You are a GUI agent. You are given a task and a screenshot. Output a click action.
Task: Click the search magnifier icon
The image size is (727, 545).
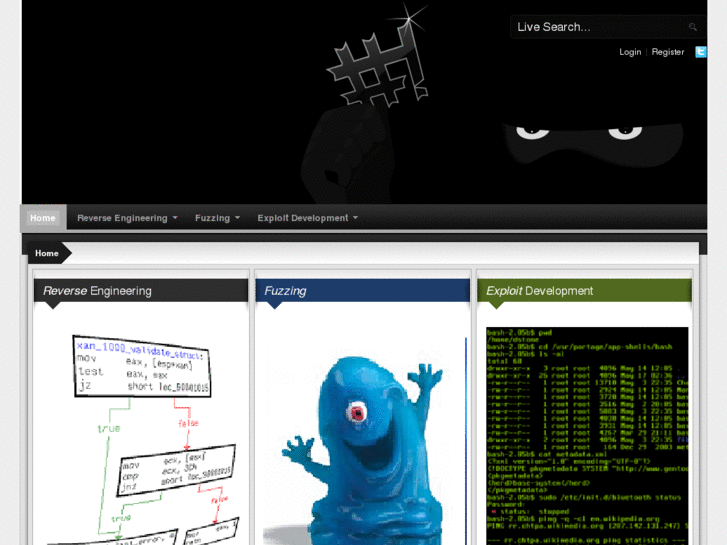[x=693, y=27]
